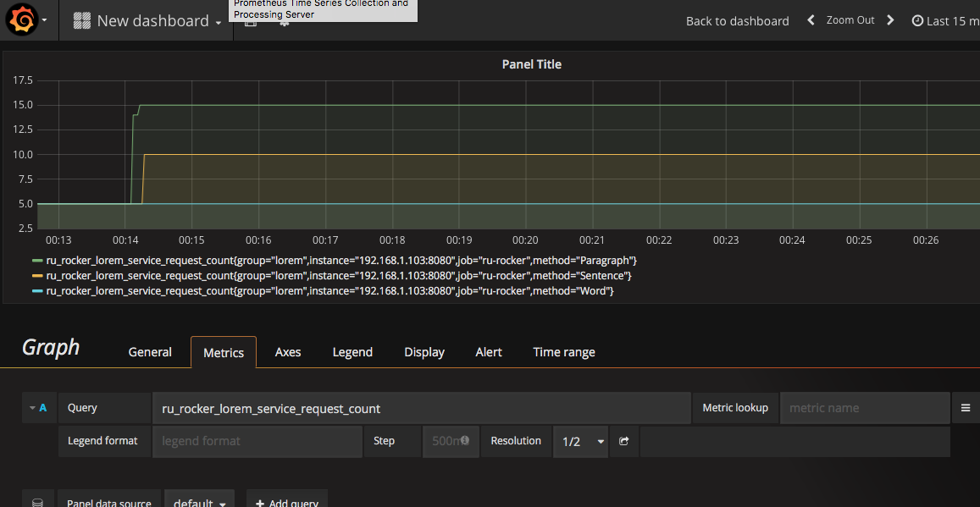The width and height of the screenshot is (980, 507).
Task: Open the Resolution 1/2 dropdown
Action: tap(580, 442)
